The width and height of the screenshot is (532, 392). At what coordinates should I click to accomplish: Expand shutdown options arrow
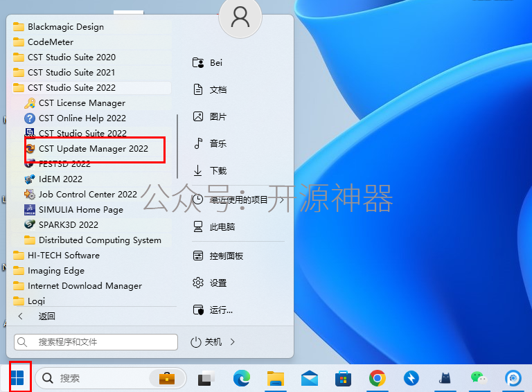[233, 342]
